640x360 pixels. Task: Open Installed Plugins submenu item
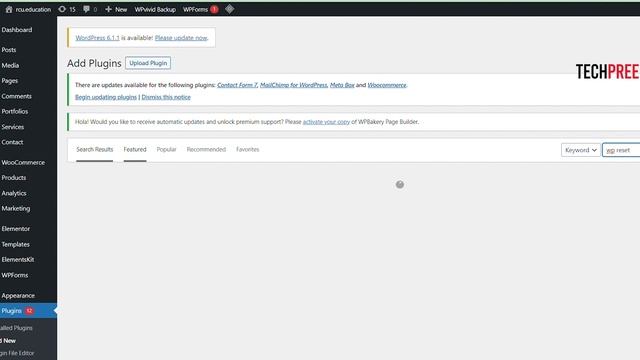16,328
